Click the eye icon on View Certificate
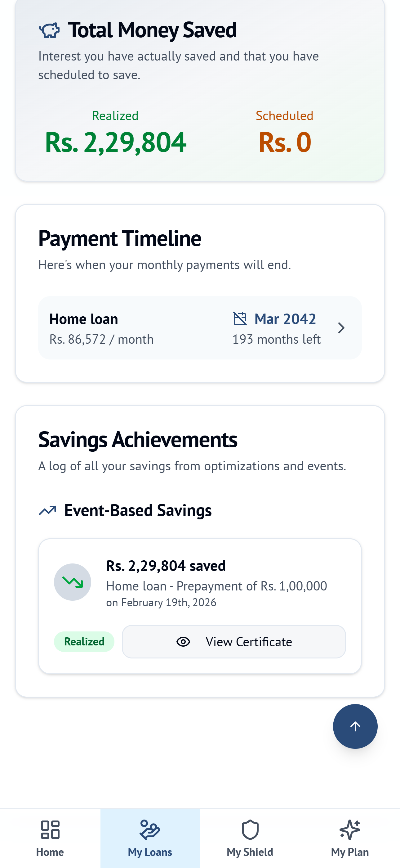400x868 pixels. pos(183,641)
